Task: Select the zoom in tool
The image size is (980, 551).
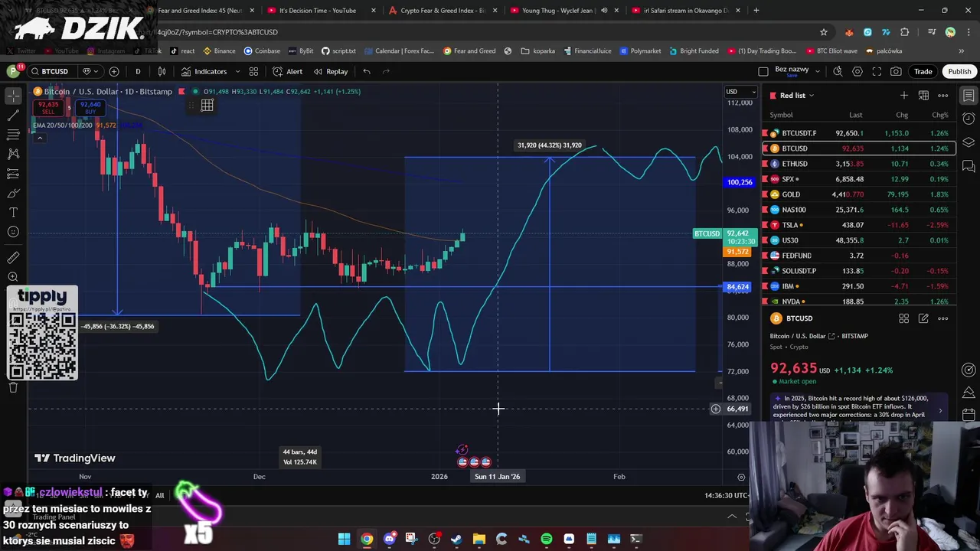Action: click(x=13, y=277)
